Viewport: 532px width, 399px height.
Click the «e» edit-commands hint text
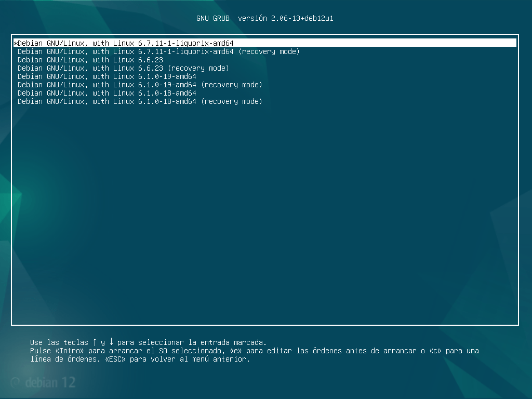click(x=236, y=351)
